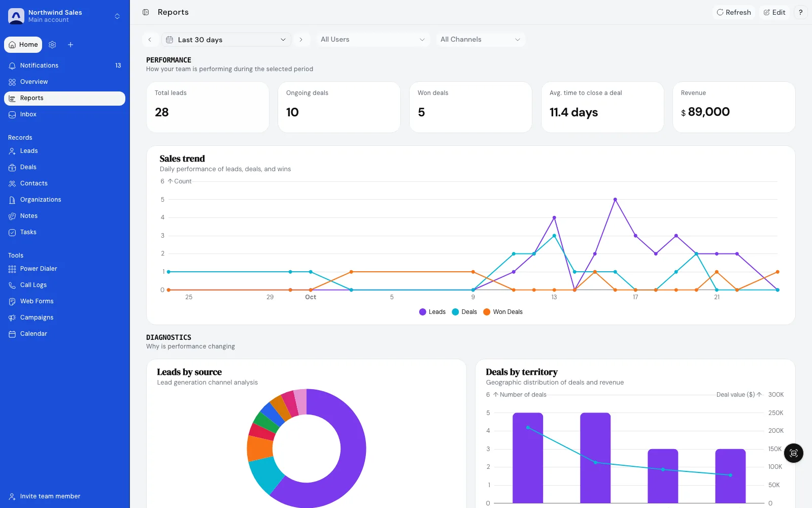Open Notifications in the sidebar
The height and width of the screenshot is (508, 812).
click(64, 66)
